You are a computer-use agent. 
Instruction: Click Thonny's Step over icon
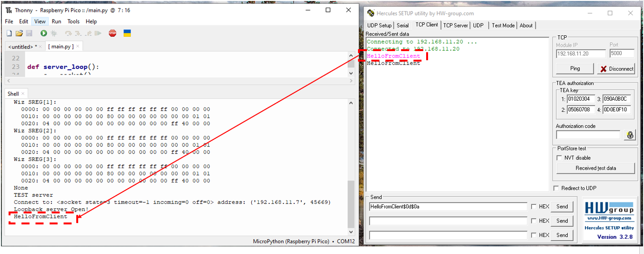pyautogui.click(x=68, y=33)
